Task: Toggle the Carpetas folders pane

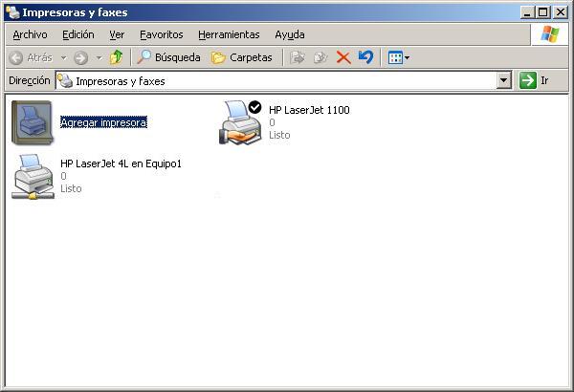Action: point(242,57)
